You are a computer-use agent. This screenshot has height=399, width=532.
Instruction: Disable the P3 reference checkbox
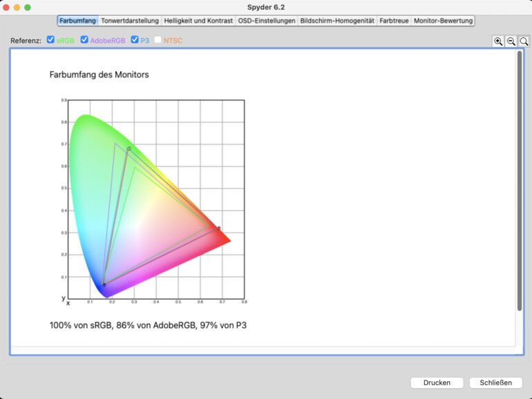point(135,40)
